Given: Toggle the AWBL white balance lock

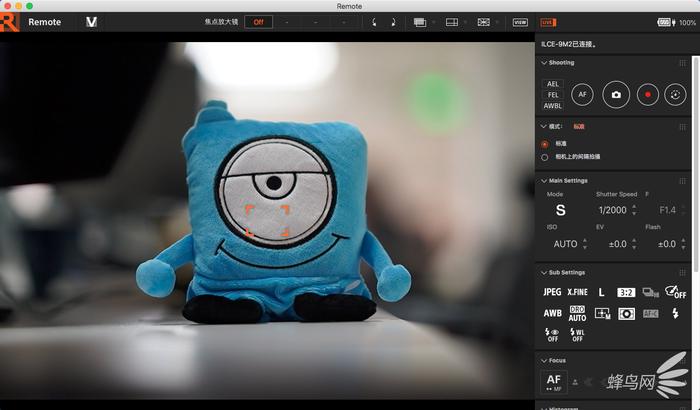Looking at the screenshot, I should [553, 105].
